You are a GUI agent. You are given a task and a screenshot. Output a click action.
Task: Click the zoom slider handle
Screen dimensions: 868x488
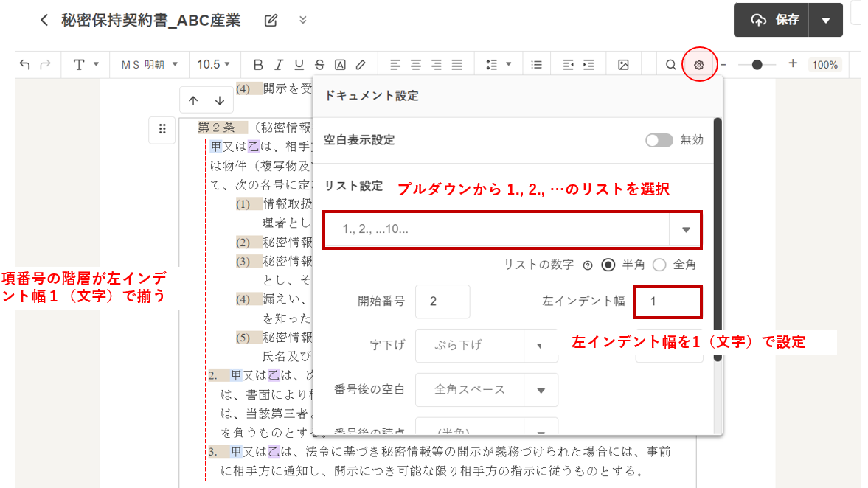(757, 65)
